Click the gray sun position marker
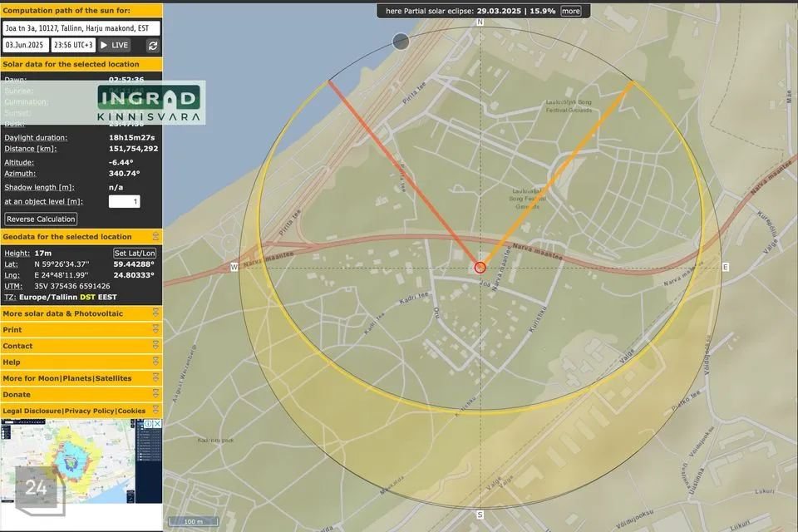This screenshot has width=798, height=532. 401,42
